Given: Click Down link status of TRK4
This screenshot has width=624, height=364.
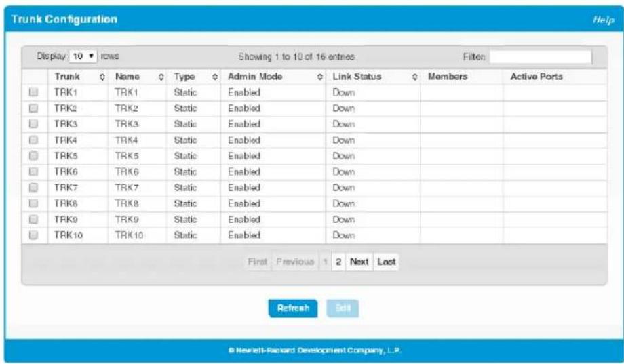Looking at the screenshot, I should click(x=343, y=140).
